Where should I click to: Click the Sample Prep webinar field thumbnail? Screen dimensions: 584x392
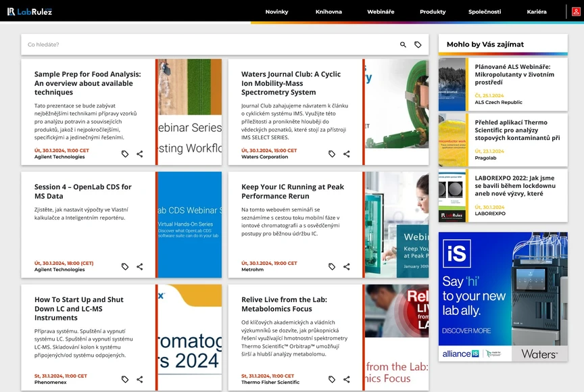tap(190, 112)
